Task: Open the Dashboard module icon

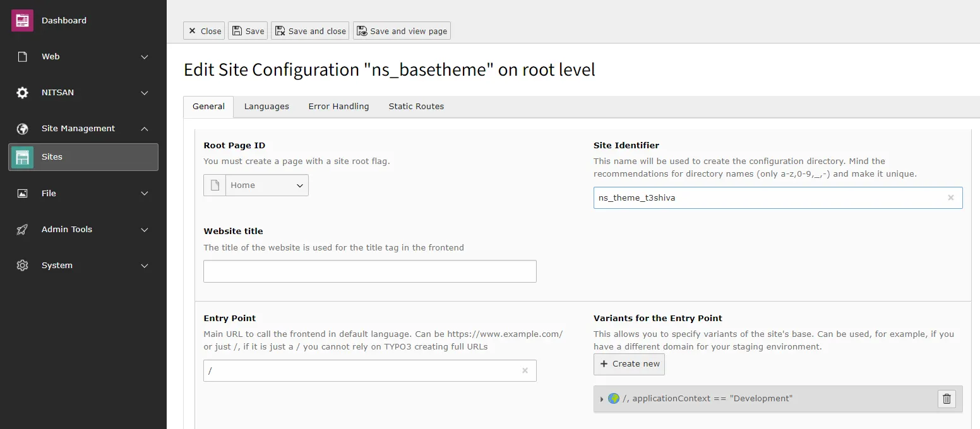Action: [x=22, y=20]
